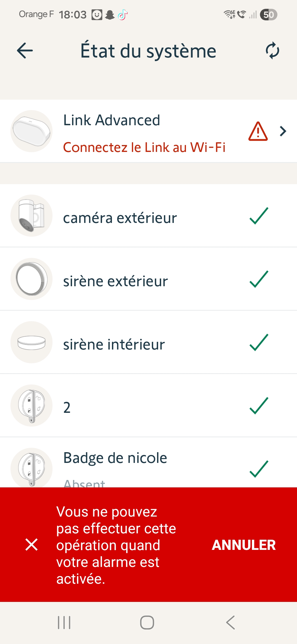Tap the sirène extérieur green checkmark
The width and height of the screenshot is (297, 644).
(x=259, y=279)
